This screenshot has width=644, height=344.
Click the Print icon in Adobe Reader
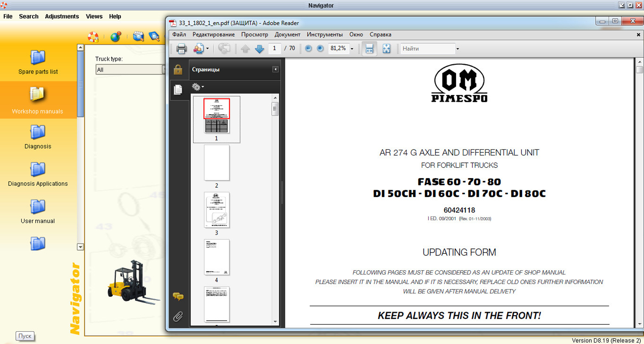coord(181,49)
